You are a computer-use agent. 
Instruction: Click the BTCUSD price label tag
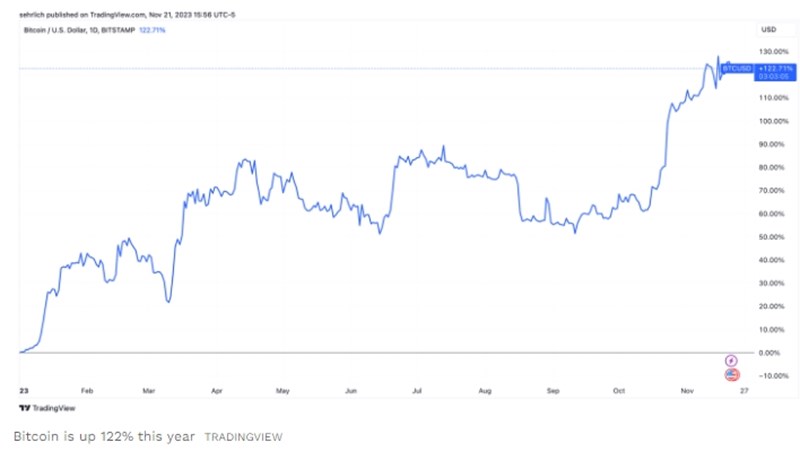click(737, 68)
